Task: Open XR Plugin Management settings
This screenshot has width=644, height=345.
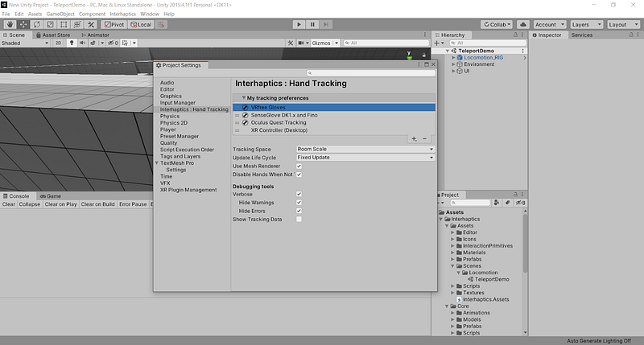Action: [188, 190]
